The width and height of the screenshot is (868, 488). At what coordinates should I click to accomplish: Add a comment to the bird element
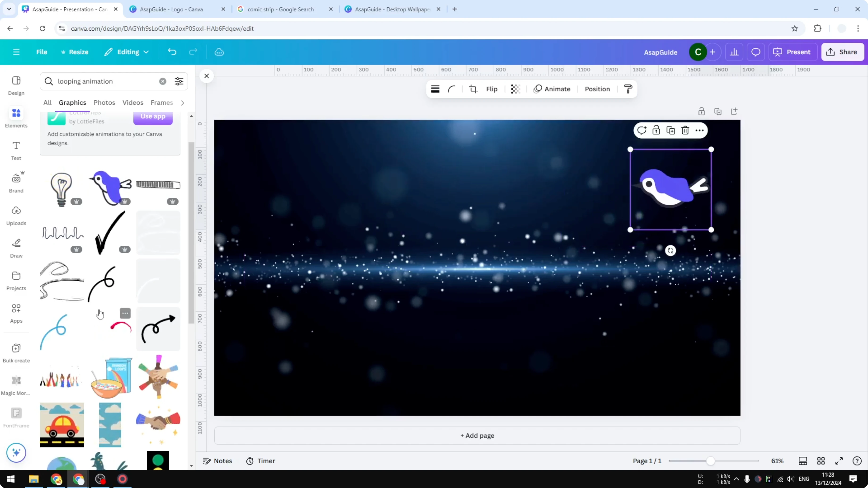click(642, 130)
